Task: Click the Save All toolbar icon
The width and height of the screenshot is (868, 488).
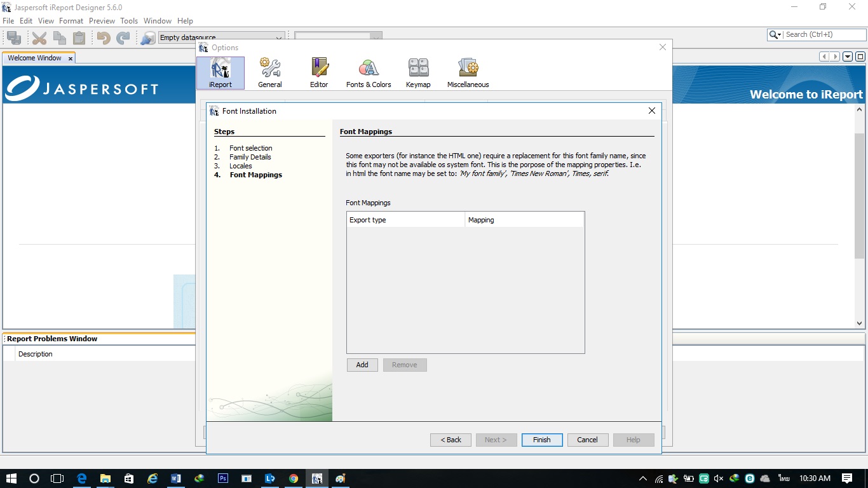Action: (13, 38)
